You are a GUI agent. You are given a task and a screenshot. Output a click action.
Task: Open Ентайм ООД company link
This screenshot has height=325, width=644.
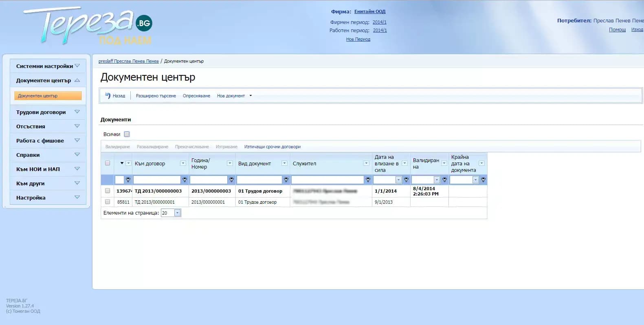tap(370, 11)
